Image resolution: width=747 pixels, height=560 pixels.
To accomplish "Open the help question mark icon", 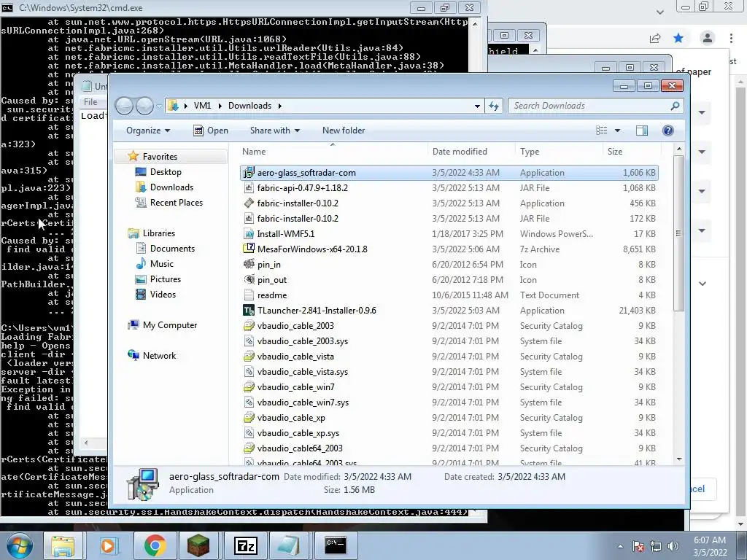I will click(668, 131).
